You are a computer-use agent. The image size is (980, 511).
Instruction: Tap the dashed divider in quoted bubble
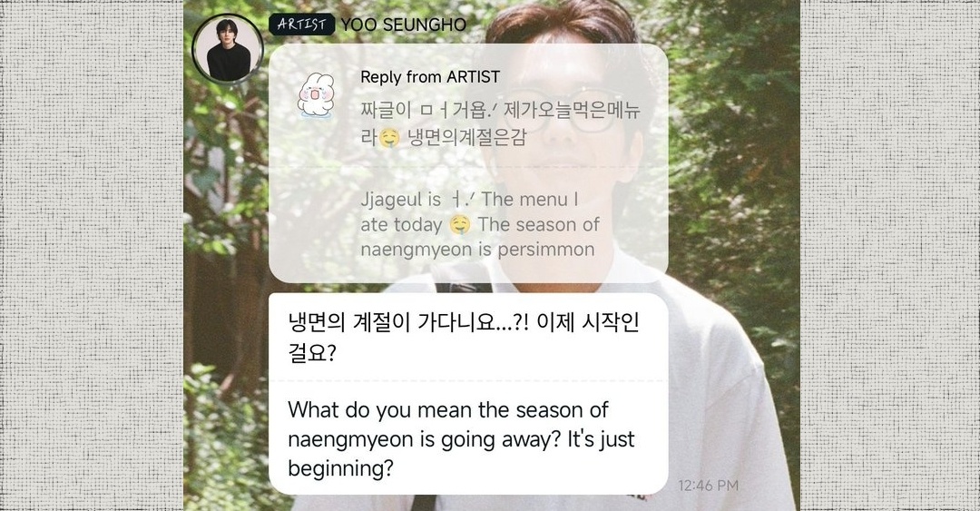click(x=468, y=168)
